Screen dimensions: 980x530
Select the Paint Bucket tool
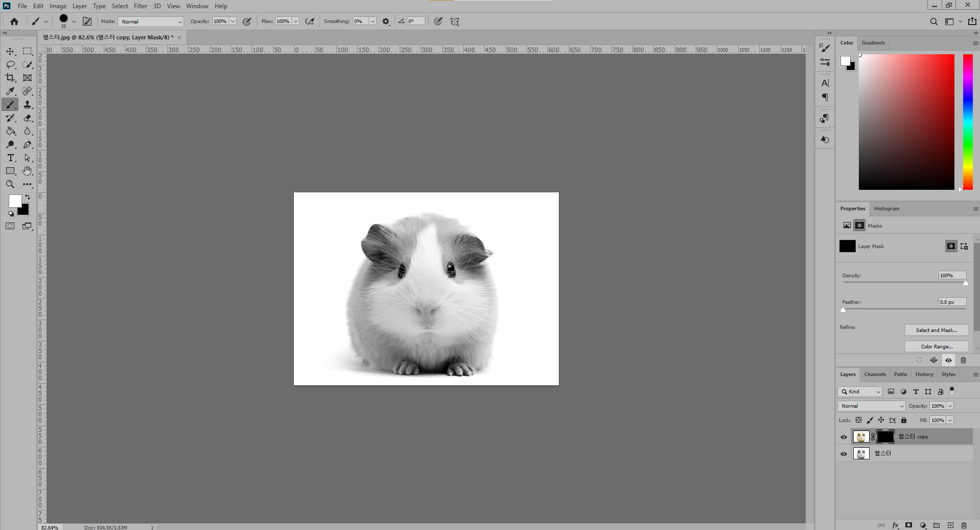10,131
